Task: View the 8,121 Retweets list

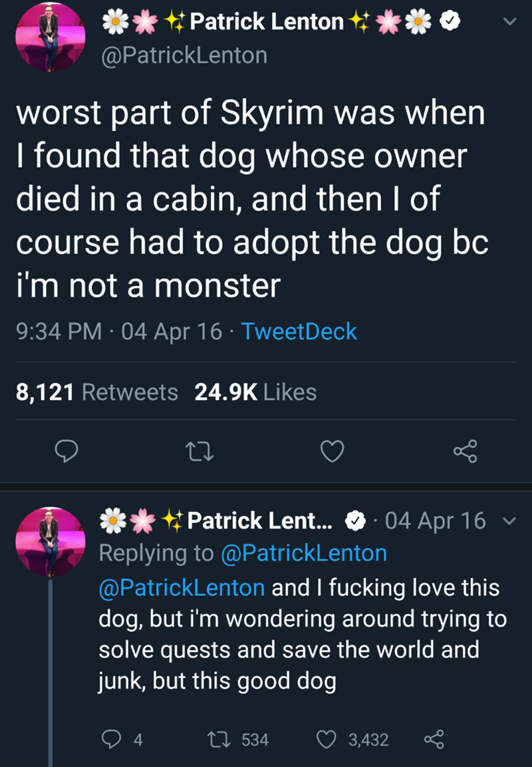Action: tap(96, 392)
